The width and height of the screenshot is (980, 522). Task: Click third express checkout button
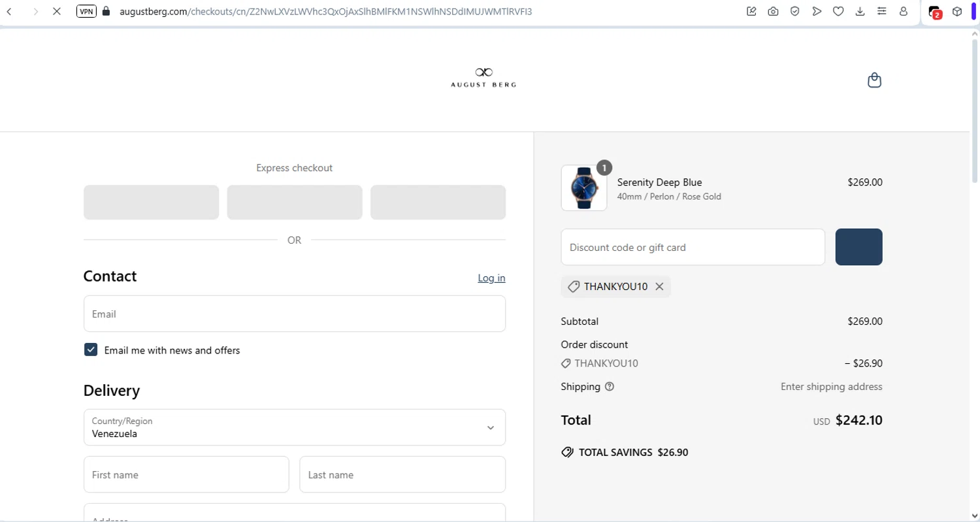click(x=438, y=203)
